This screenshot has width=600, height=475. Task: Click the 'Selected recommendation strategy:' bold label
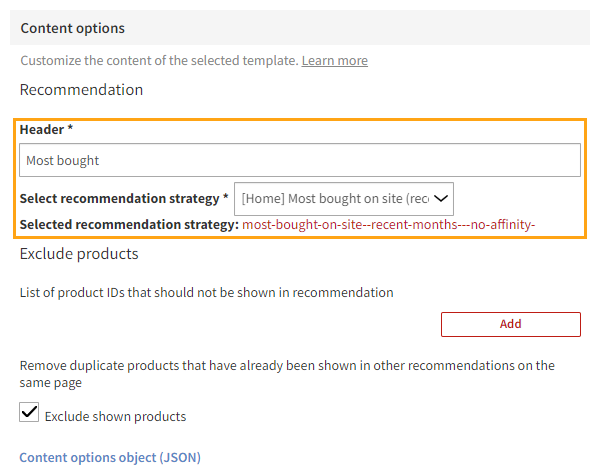pyautogui.click(x=129, y=224)
